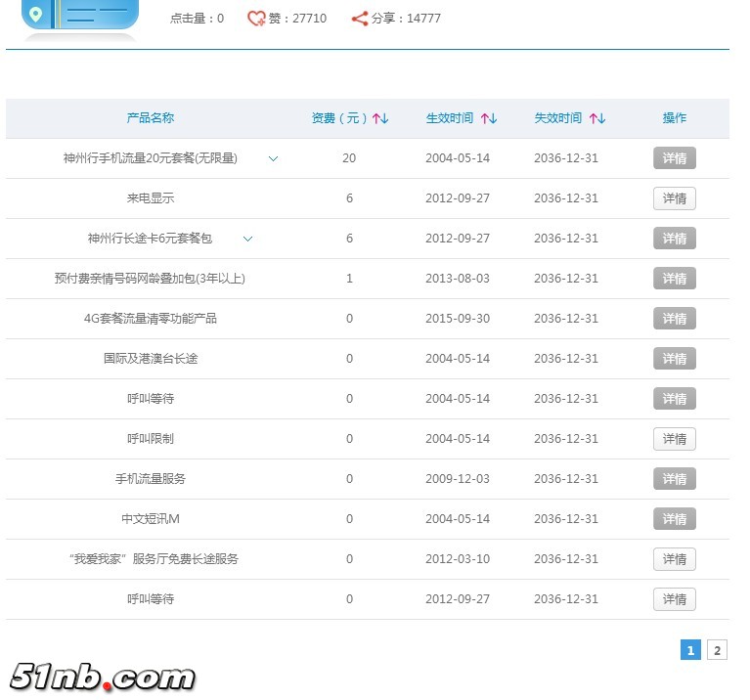Click 赞：27710 text

297,19
